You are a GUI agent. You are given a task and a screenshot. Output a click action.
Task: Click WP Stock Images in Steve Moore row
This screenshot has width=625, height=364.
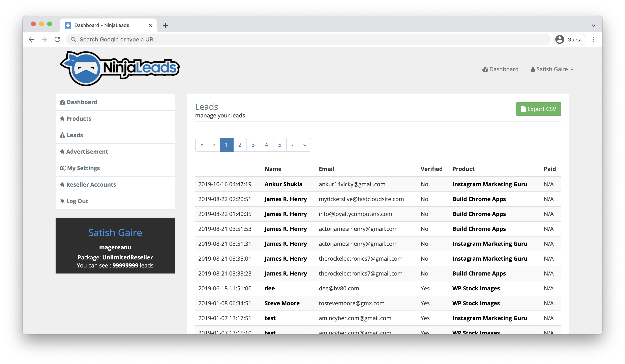coord(476,303)
